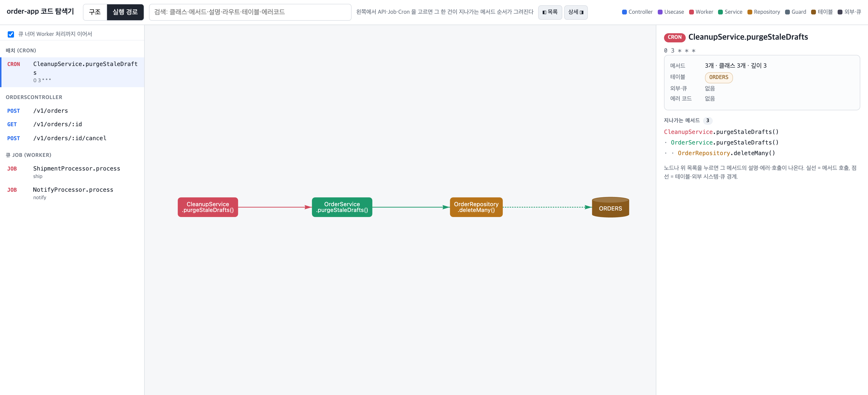Click the Service legend color swatch
The image size is (868, 395).
pos(720,12)
